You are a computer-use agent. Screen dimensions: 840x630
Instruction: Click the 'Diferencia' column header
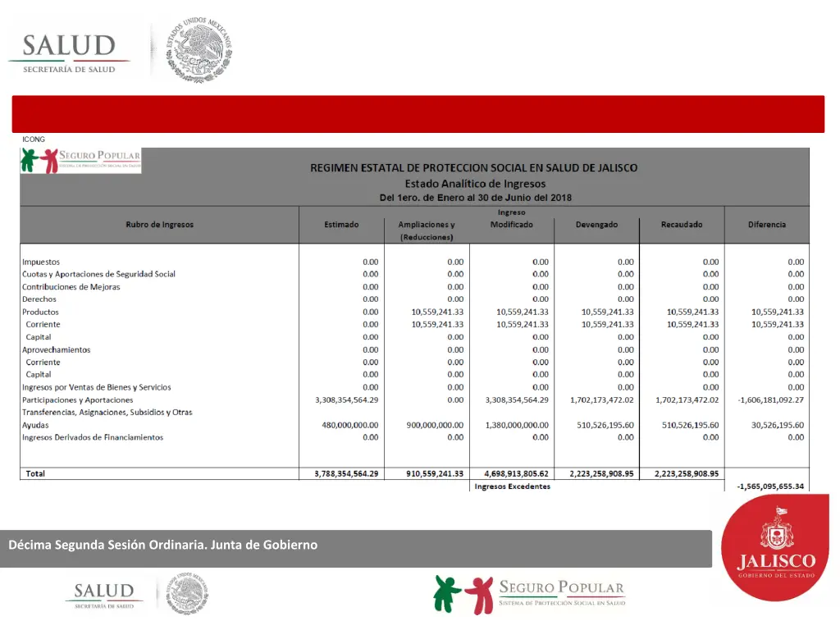[x=767, y=225]
